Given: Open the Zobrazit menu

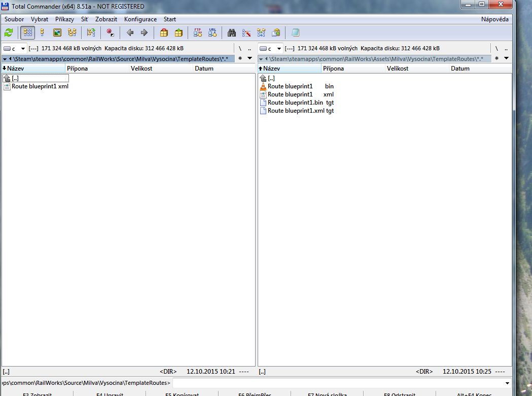Looking at the screenshot, I should coord(106,19).
